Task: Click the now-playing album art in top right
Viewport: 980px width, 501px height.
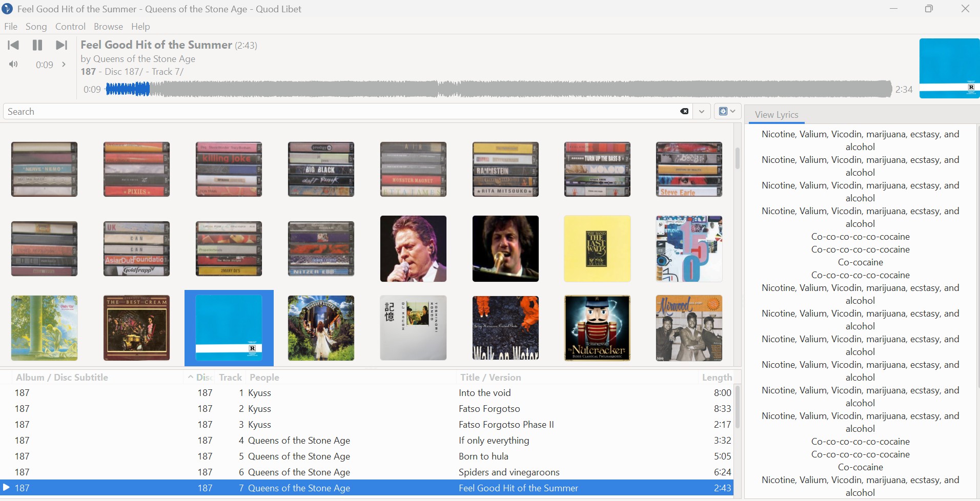Action: tap(949, 68)
